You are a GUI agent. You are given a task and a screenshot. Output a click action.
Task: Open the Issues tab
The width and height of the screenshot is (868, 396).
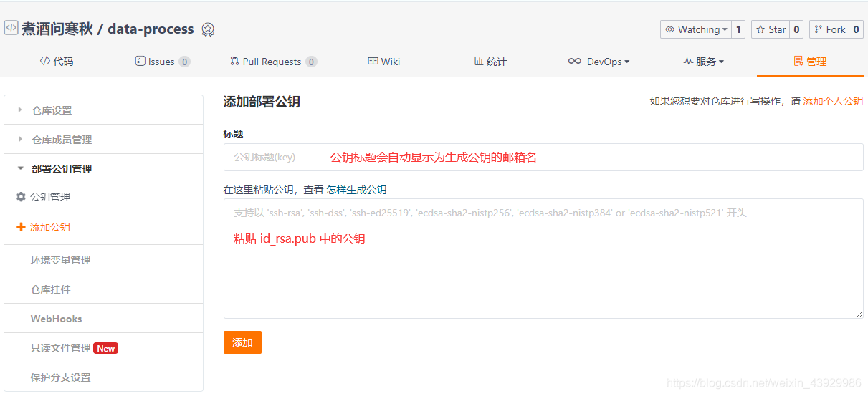(x=163, y=62)
